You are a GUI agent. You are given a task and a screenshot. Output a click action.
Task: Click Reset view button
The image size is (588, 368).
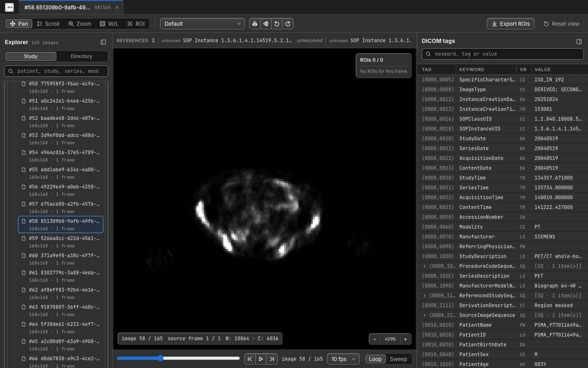coord(561,24)
